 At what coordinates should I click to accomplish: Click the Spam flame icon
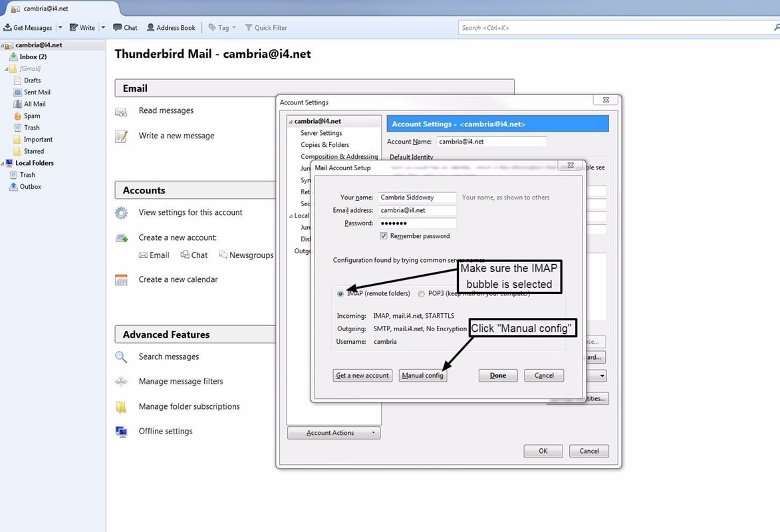[x=18, y=116]
